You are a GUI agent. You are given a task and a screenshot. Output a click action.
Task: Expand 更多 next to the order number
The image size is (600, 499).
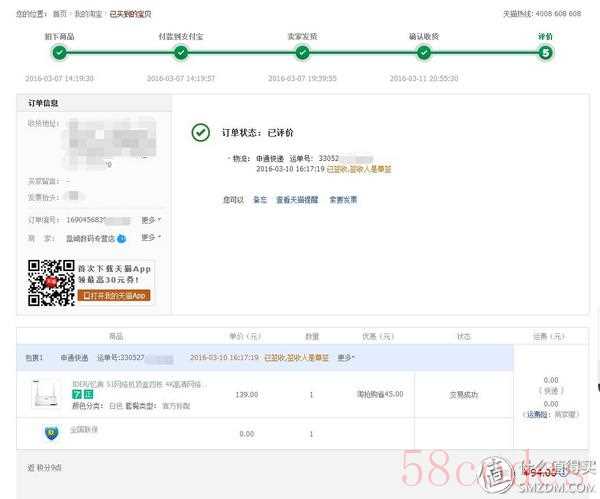(151, 220)
